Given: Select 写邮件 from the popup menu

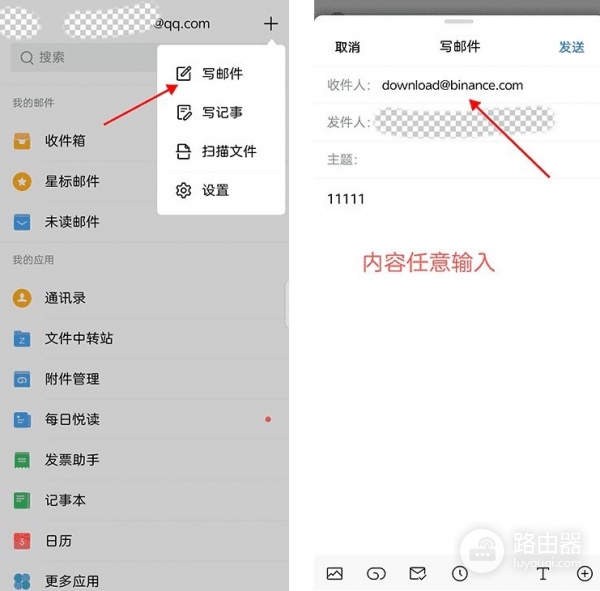Looking at the screenshot, I should (x=222, y=73).
